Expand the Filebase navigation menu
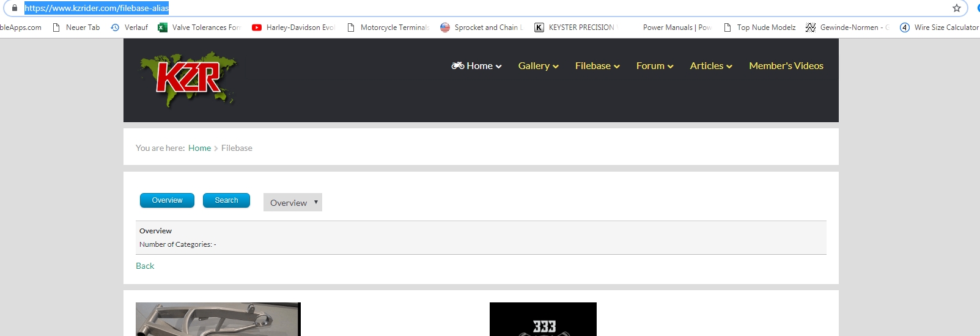 [x=597, y=66]
